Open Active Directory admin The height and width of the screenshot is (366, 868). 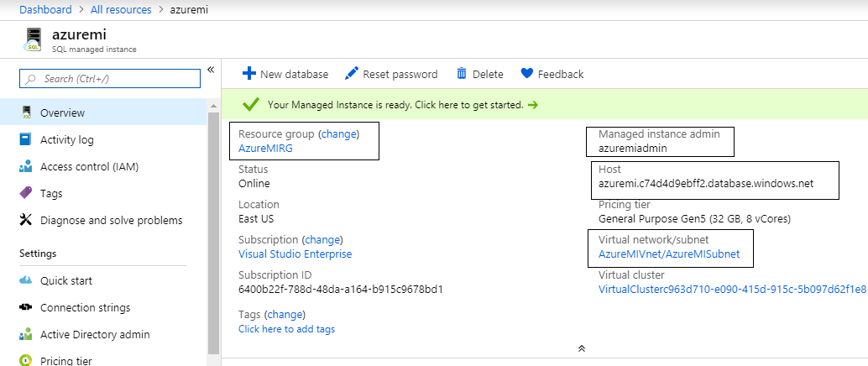tap(95, 334)
